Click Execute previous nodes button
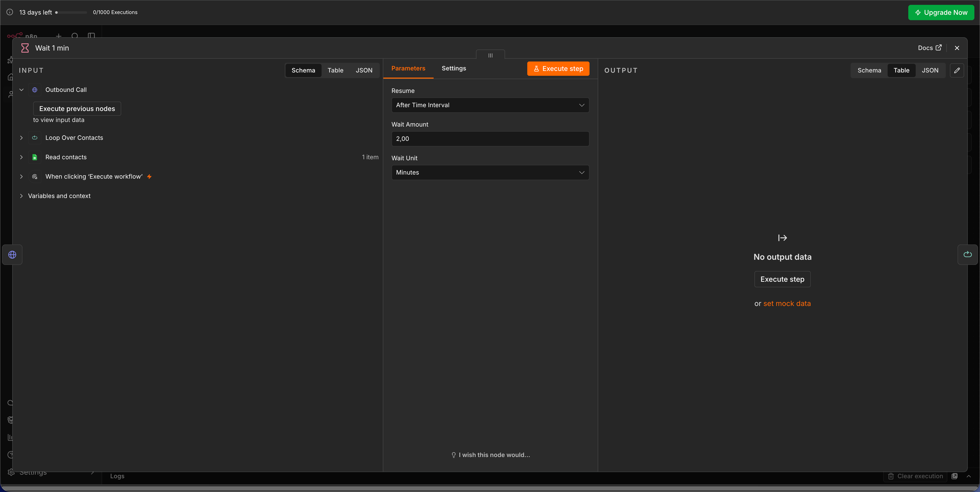Viewport: 980px width, 492px height. pos(77,109)
